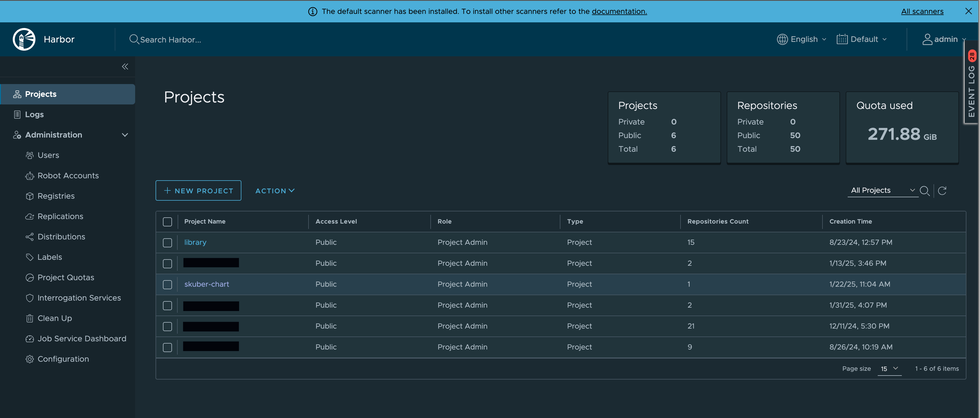
Task: Click the Configuration gear icon
Action: (30, 359)
